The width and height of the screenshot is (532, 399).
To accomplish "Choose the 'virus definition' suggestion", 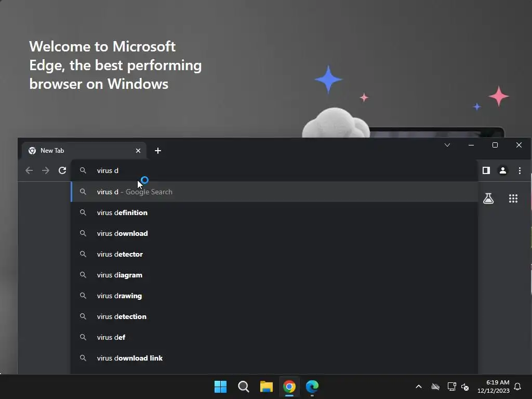I will point(274,212).
